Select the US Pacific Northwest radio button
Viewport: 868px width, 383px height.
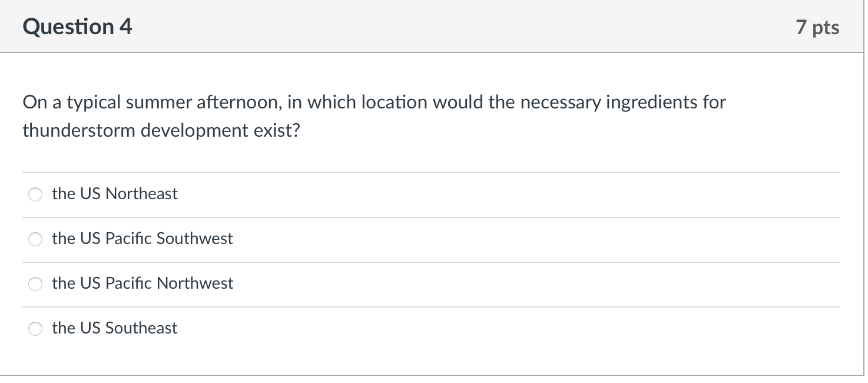(x=35, y=284)
